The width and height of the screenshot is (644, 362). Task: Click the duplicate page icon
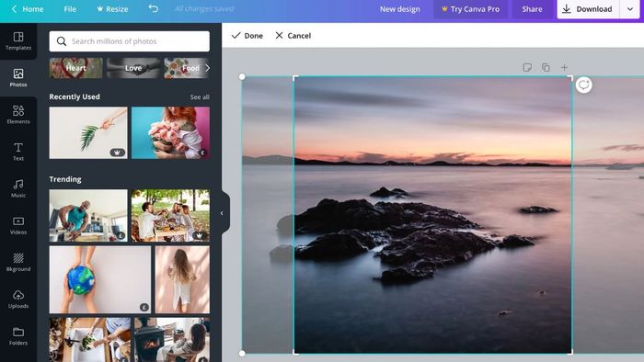[x=546, y=67]
